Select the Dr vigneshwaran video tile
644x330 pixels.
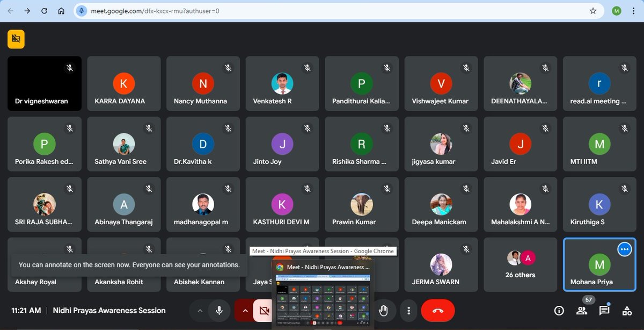(45, 83)
